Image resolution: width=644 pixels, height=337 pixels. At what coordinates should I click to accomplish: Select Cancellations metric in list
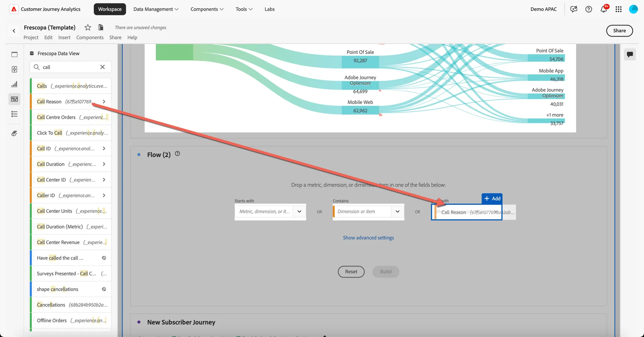tap(70, 305)
